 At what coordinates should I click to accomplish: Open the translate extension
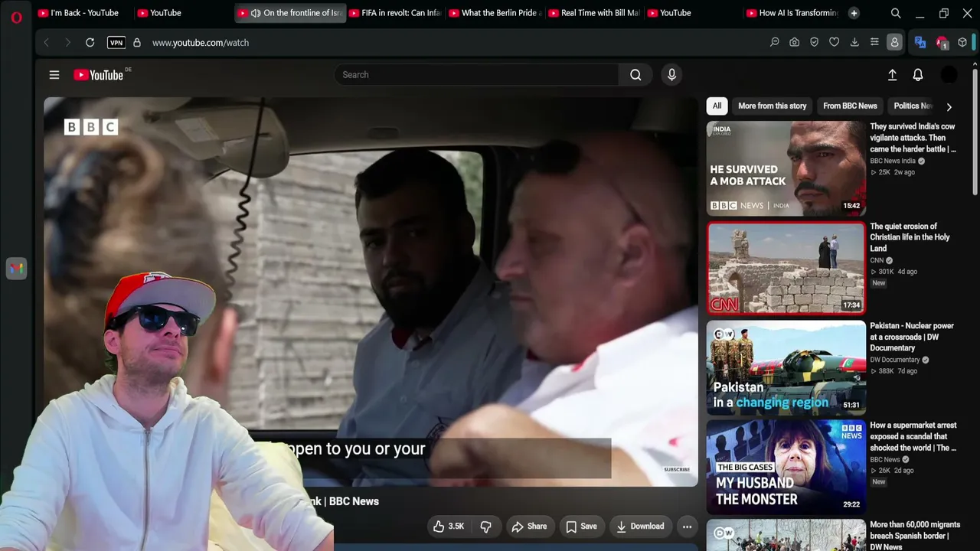coord(920,43)
